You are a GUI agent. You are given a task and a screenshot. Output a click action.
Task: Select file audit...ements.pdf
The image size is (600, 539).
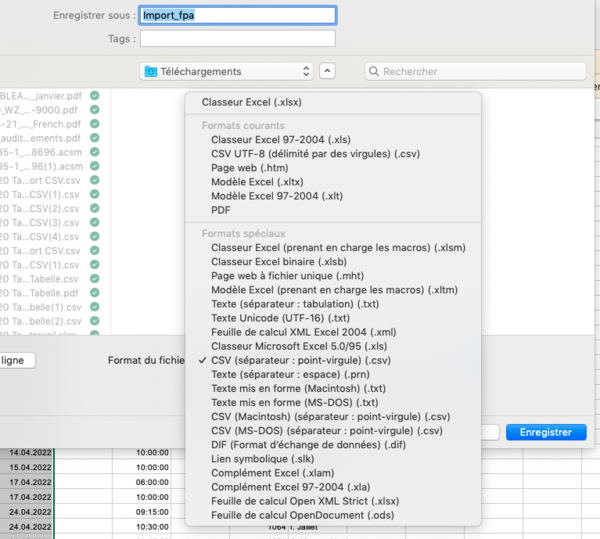pyautogui.click(x=40, y=138)
